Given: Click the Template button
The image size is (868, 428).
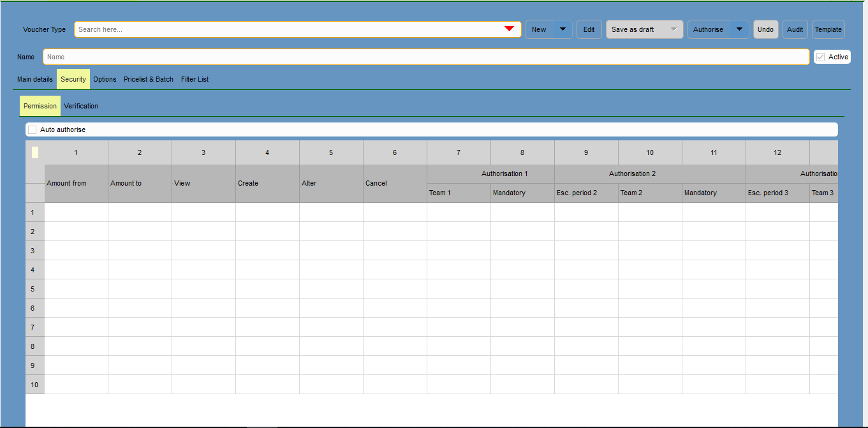Looking at the screenshot, I should click(828, 29).
